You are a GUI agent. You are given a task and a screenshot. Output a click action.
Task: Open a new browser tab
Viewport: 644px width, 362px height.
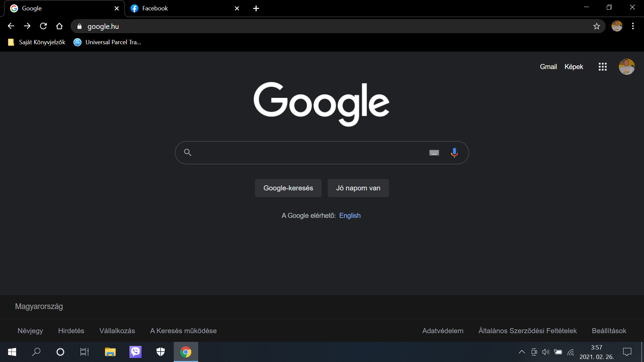256,8
